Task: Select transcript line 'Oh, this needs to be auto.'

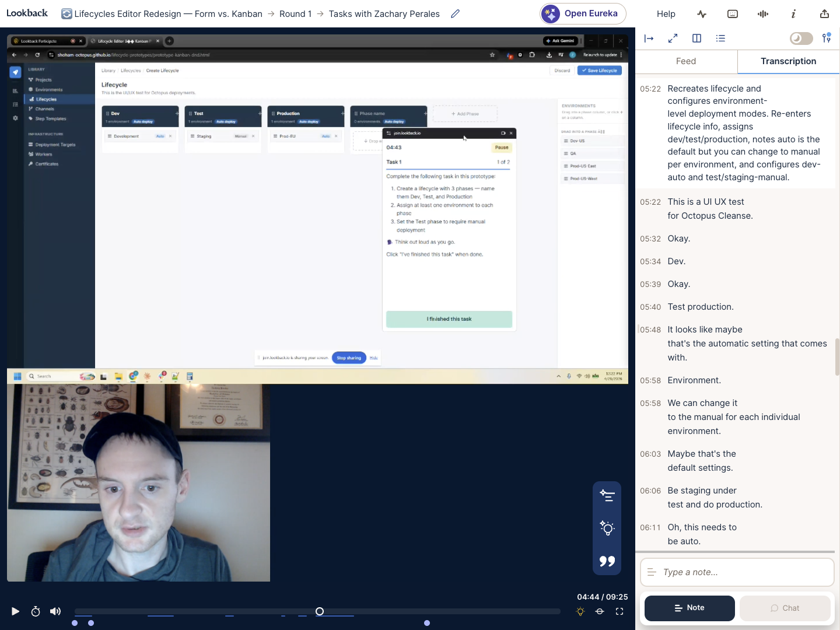Action: coord(702,534)
